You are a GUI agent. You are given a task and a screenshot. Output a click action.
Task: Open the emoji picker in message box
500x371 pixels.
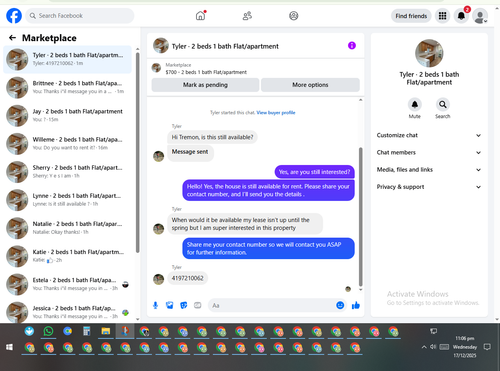(340, 305)
